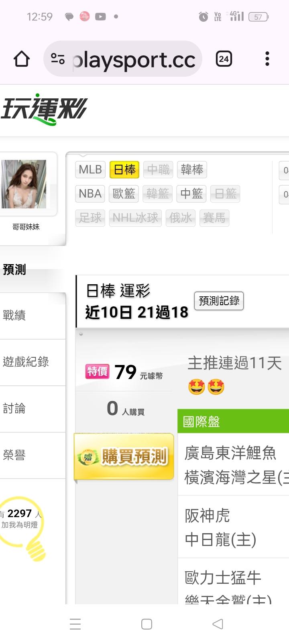Viewport: 289px width, 644px height.
Task: Tap the 哥哥妹妹 profile photo
Action: click(x=24, y=184)
